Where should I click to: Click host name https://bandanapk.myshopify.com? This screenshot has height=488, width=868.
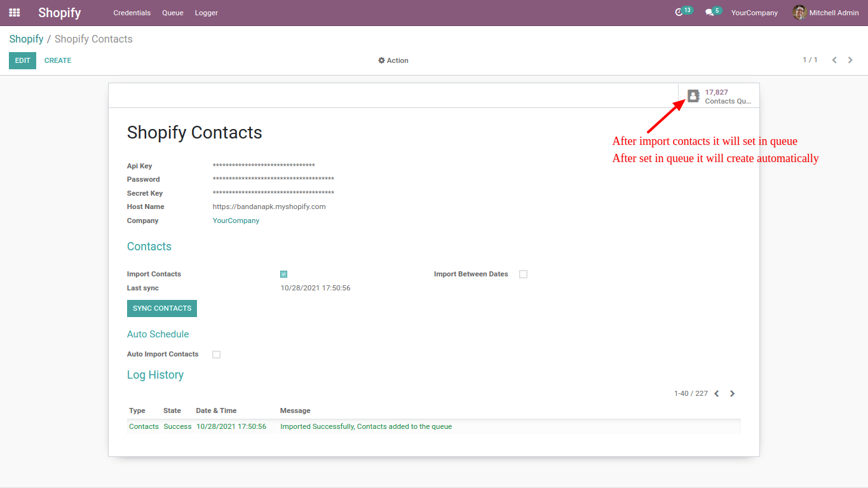click(269, 207)
